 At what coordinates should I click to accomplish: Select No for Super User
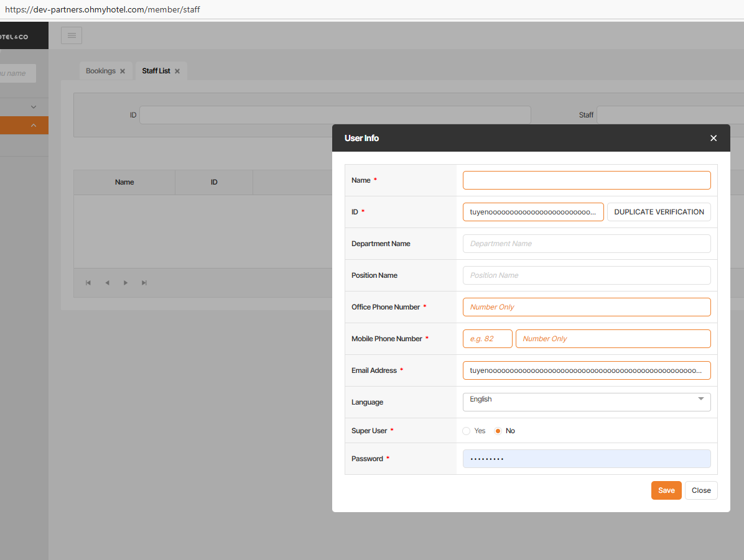click(498, 431)
